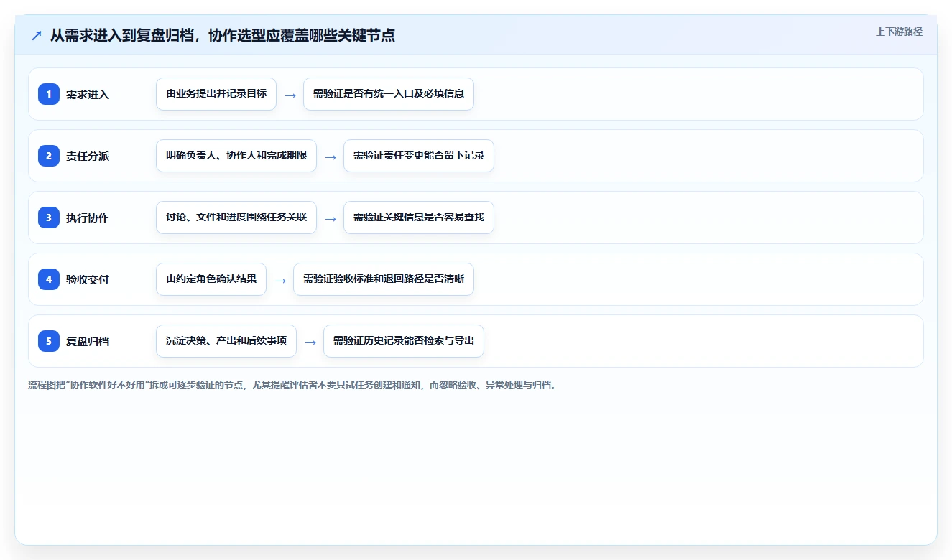This screenshot has height=560, width=952.
Task: Click the 讨论、文件和进度围绕任务关联 box
Action: tap(236, 218)
